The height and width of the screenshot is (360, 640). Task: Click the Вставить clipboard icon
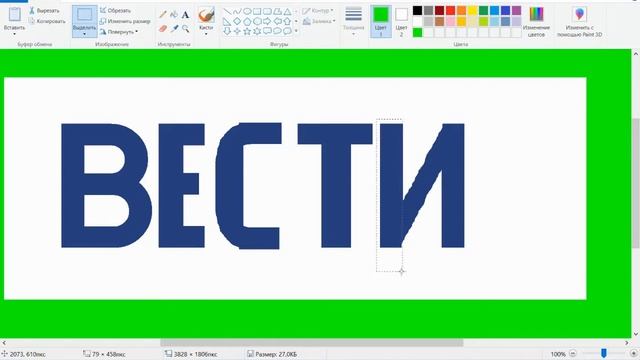click(x=15, y=14)
